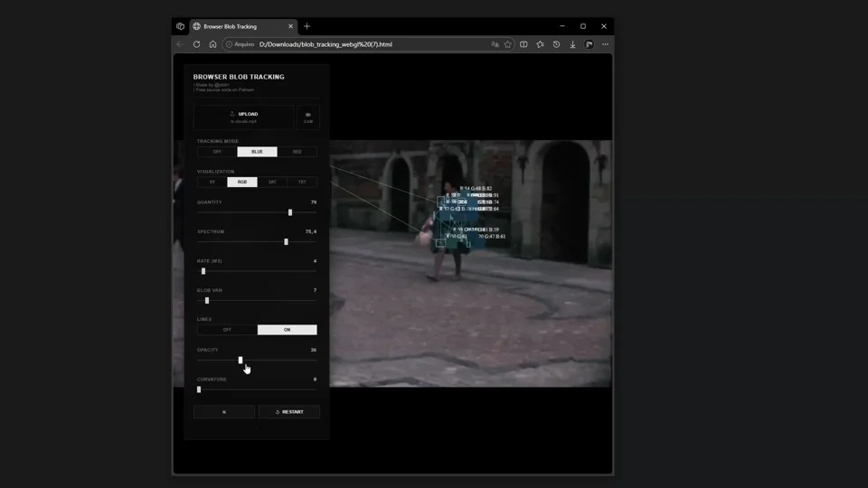Click the tracked video canvas
Viewport: 868px width, 488px height.
470,263
